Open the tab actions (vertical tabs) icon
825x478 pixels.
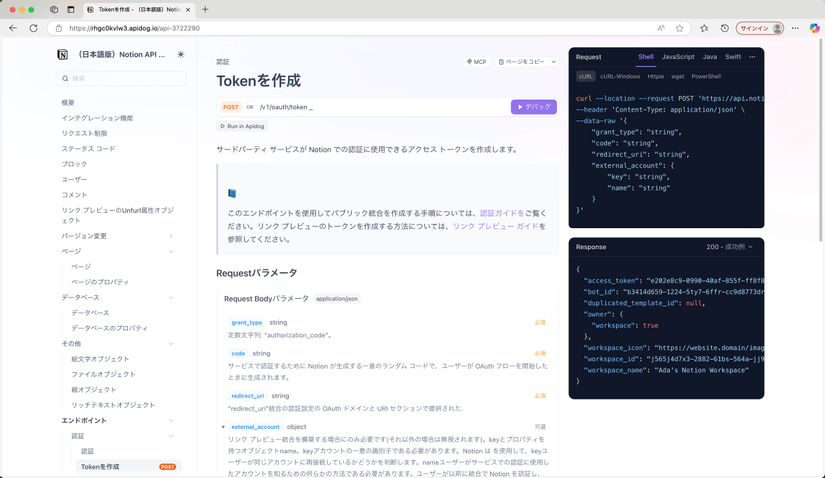(71, 9)
